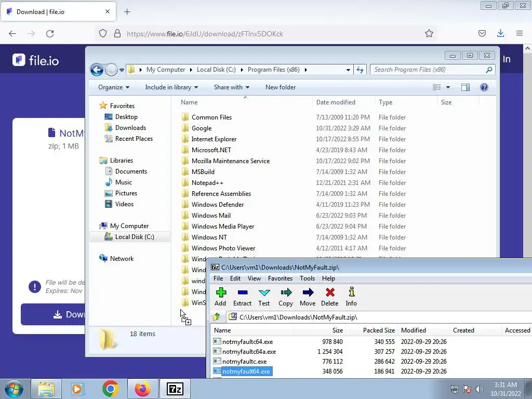The width and height of the screenshot is (532, 399).
Task: Click the file.io logo
Action: [x=36, y=60]
